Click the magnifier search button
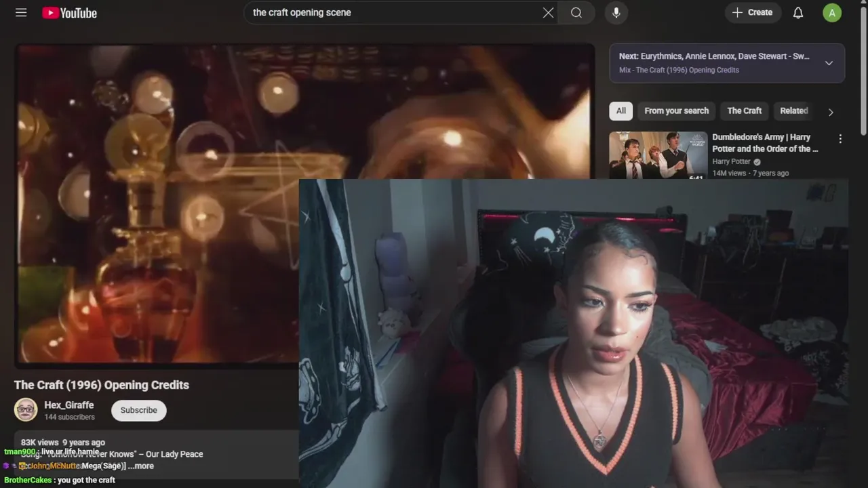 point(576,12)
